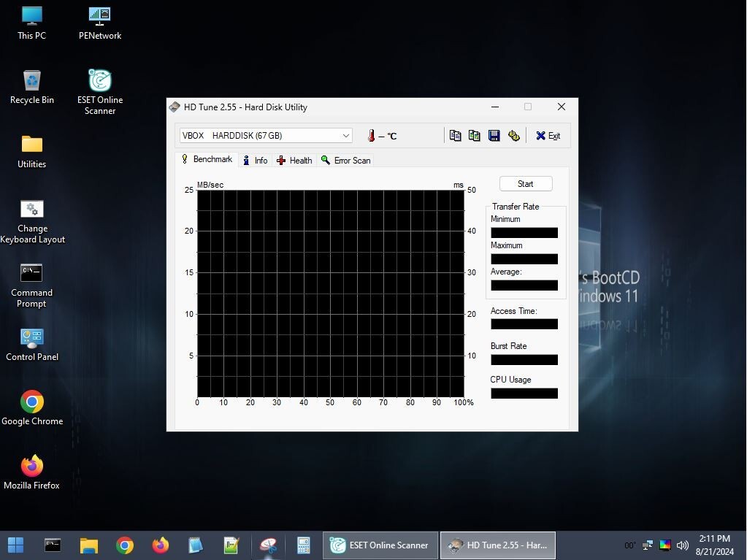747x560 pixels.
Task: Click the Change Keyboard Layout shortcut
Action: 32,222
